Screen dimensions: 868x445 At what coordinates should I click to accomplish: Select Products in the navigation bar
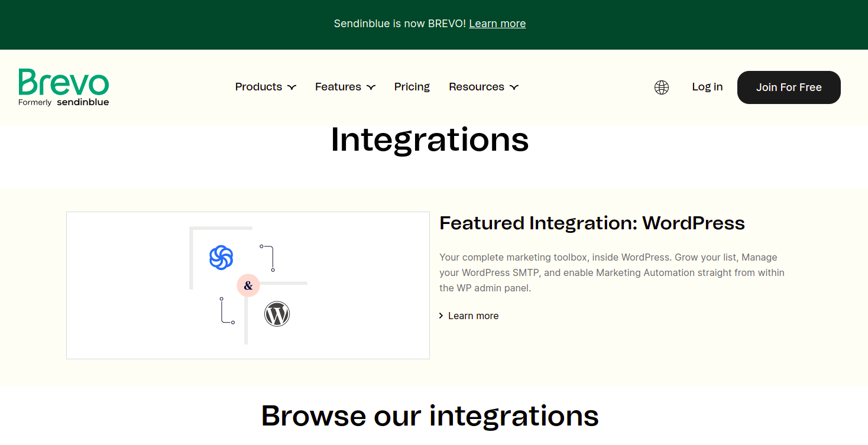pos(258,86)
